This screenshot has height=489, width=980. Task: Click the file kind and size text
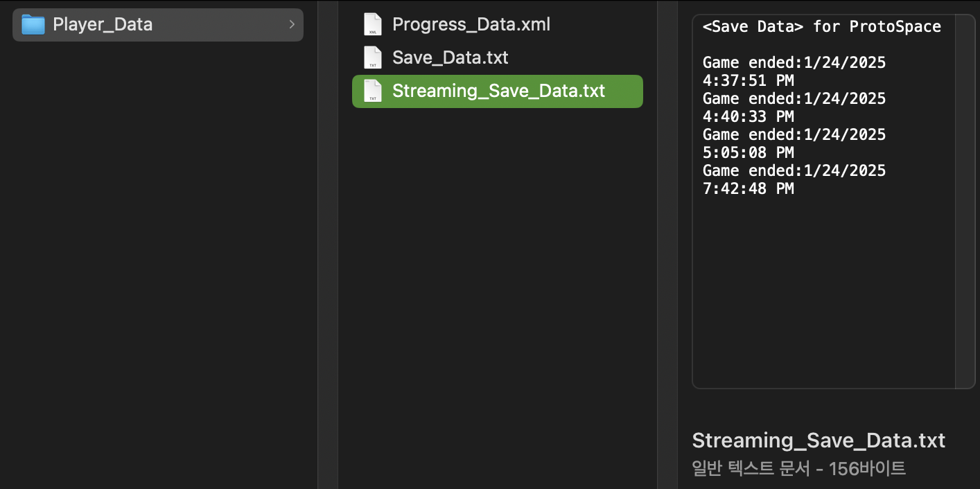click(x=798, y=469)
